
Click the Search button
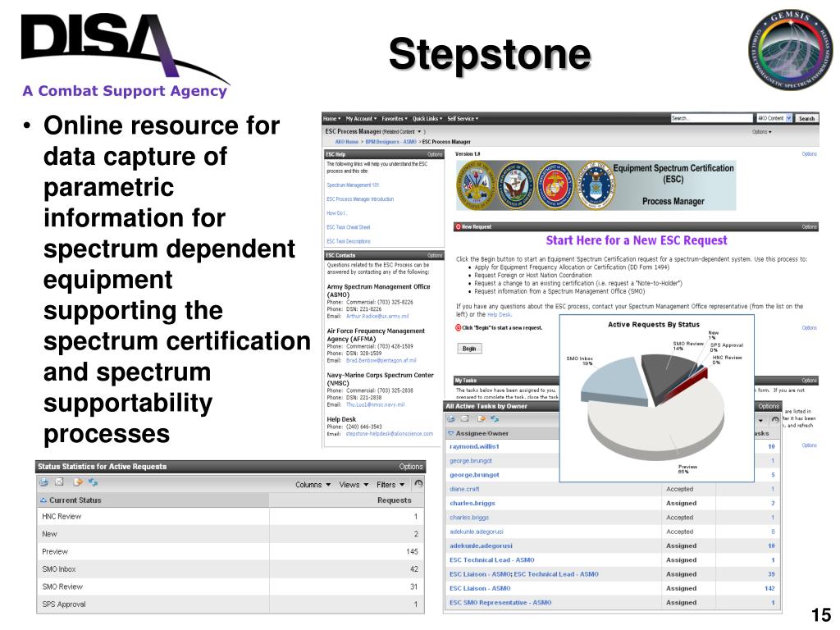click(806, 118)
